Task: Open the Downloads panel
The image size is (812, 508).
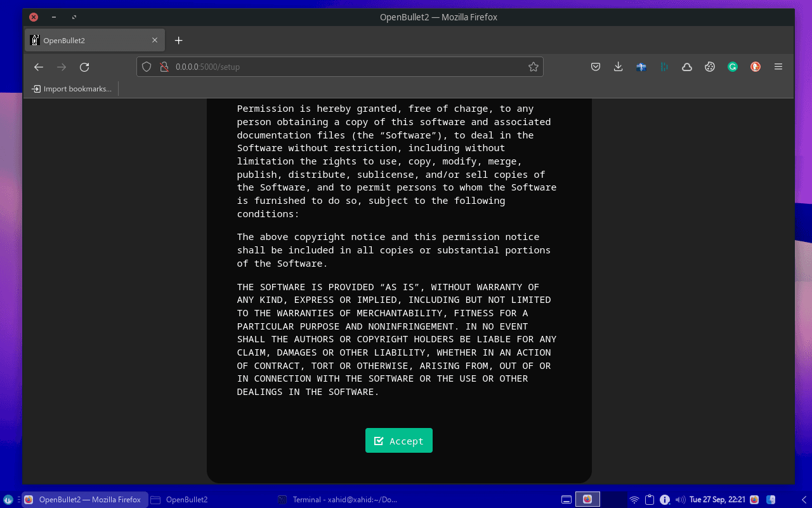Action: click(618, 67)
